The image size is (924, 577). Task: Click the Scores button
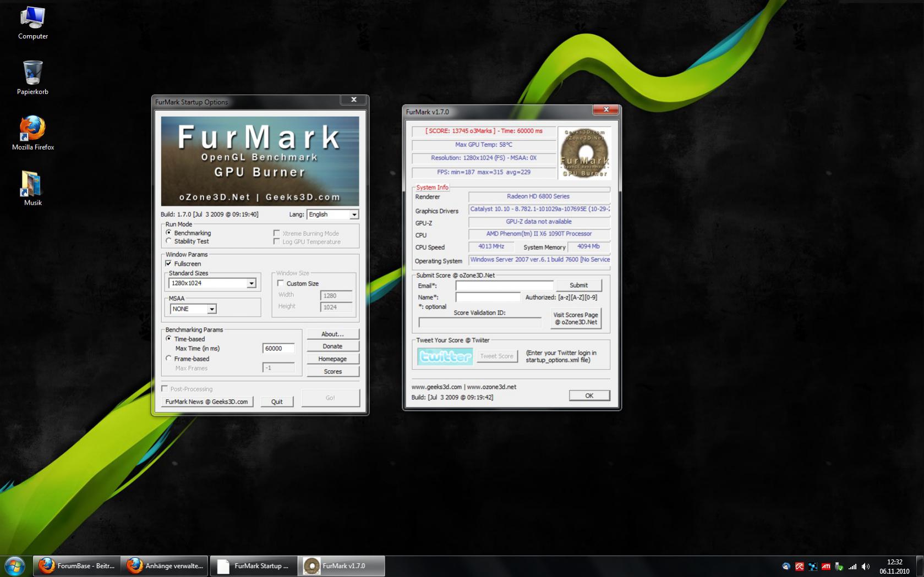(x=332, y=372)
